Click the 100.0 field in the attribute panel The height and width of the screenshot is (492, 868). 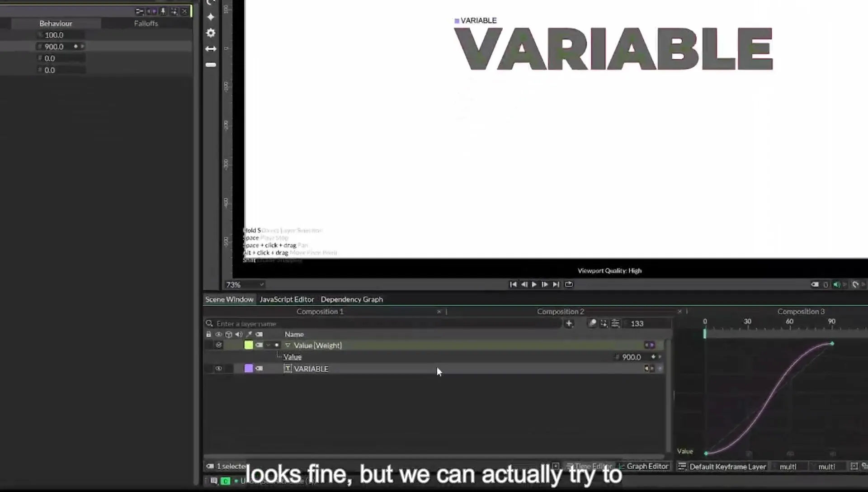point(61,35)
